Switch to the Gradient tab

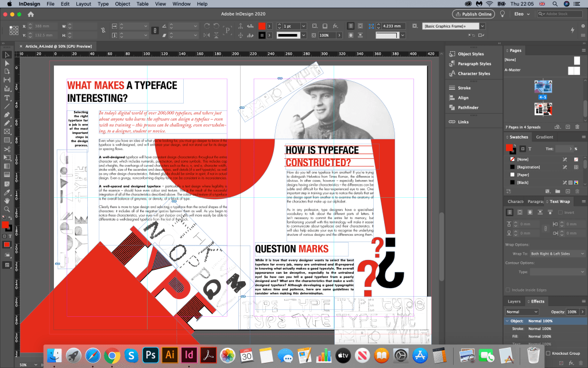[544, 137]
